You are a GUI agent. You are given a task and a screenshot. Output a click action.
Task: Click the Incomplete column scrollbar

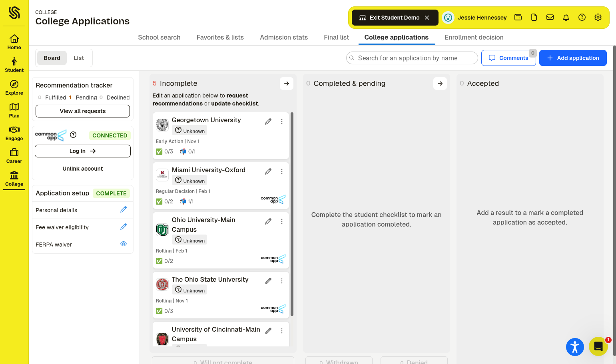coord(292,214)
